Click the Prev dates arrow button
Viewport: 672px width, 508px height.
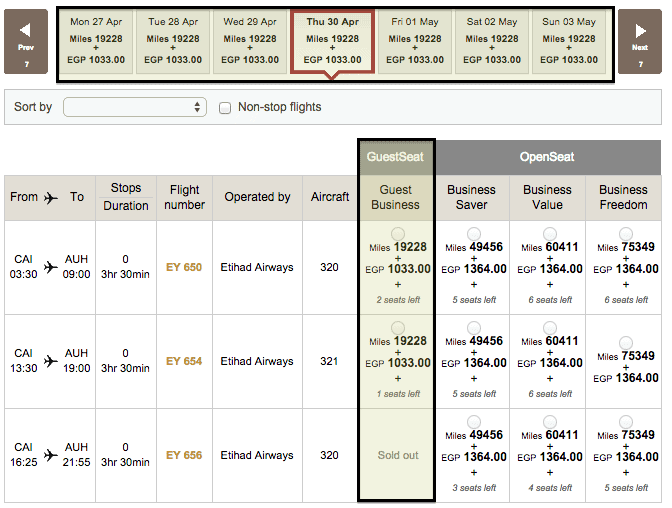(26, 41)
